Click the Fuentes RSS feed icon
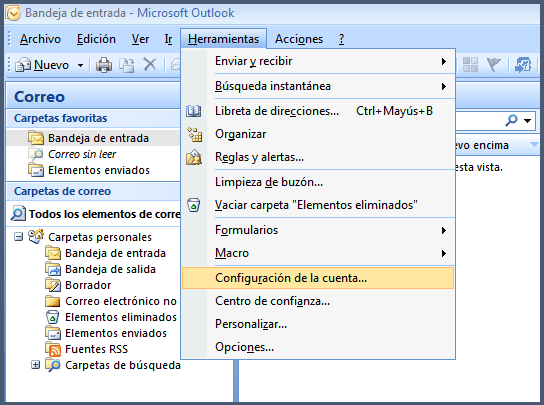This screenshot has width=544, height=405. pyautogui.click(x=53, y=349)
